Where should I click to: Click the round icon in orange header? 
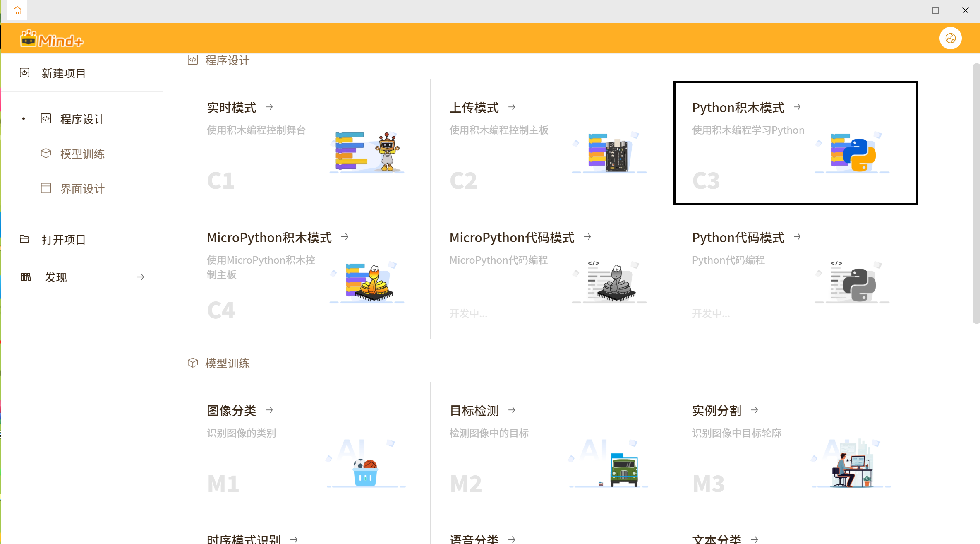click(x=950, y=39)
